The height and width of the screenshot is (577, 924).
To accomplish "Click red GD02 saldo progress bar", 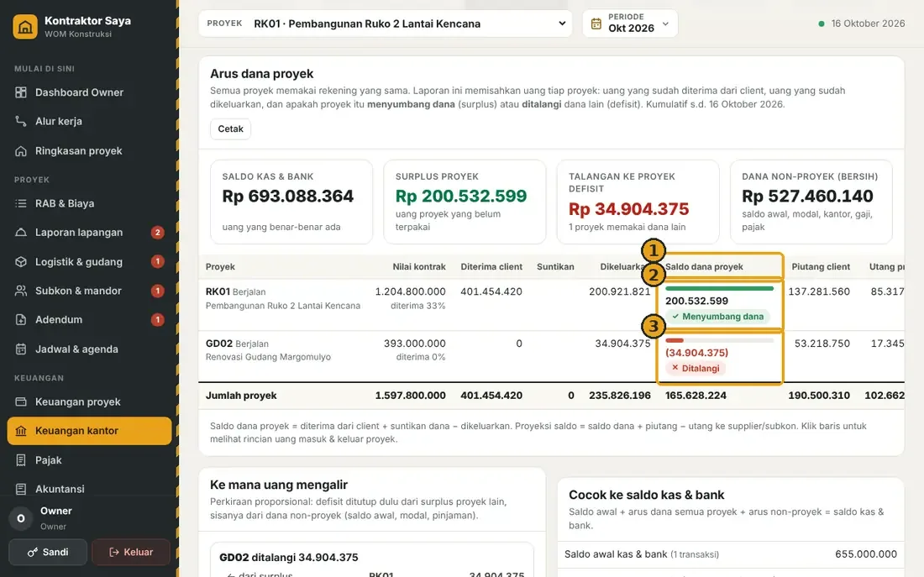I will [x=720, y=341].
